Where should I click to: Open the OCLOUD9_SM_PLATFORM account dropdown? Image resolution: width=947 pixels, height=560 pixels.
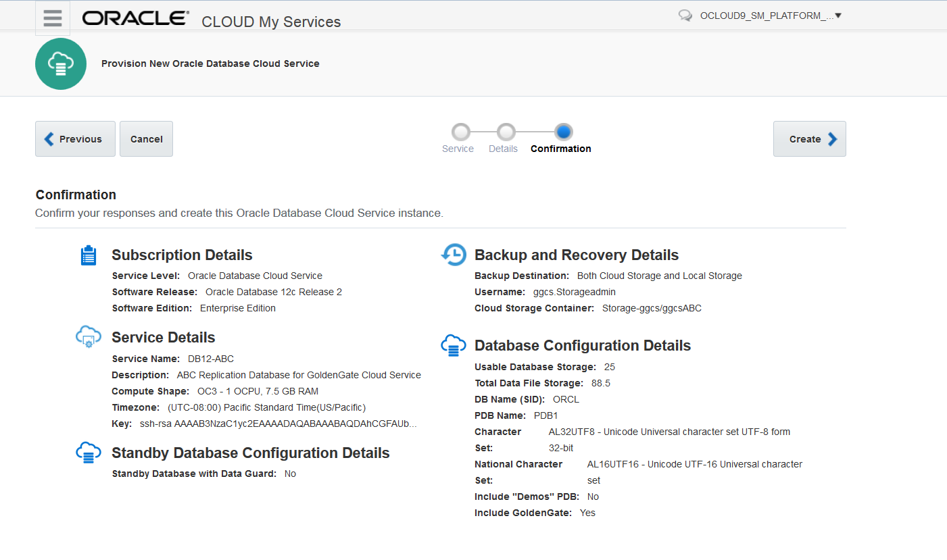tap(767, 15)
